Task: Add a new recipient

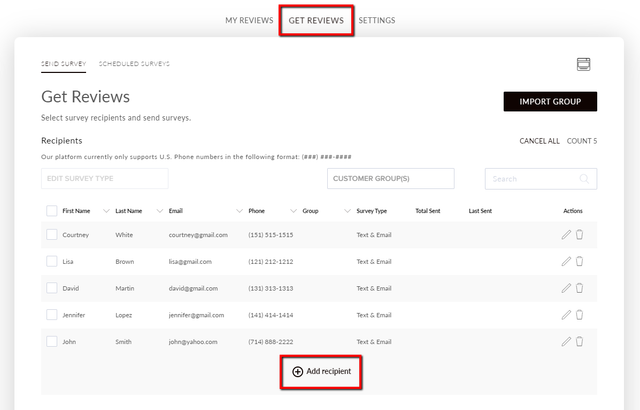Action: pyautogui.click(x=322, y=372)
